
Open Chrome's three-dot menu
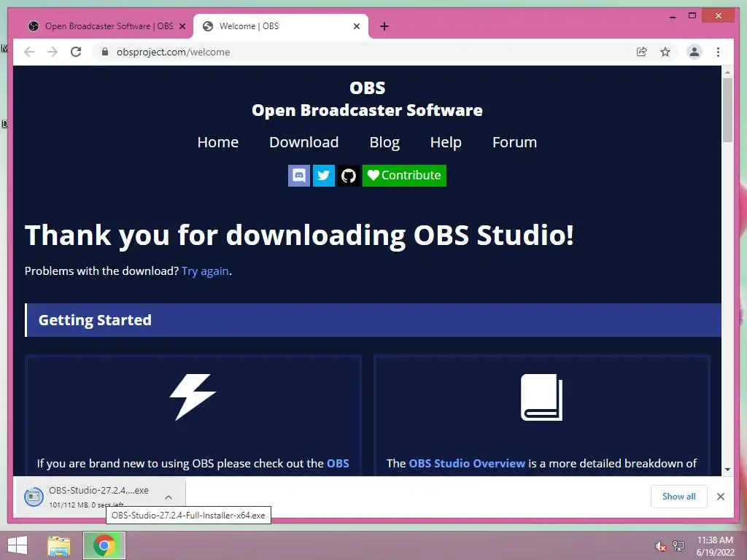[x=718, y=52]
